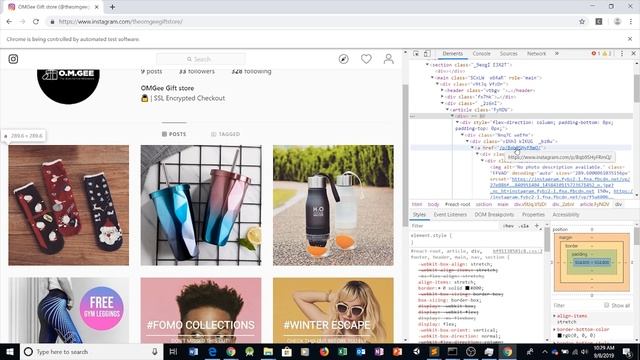The width and height of the screenshot is (640, 360).
Task: Show hidden system tray icons
Action: pos(545,351)
